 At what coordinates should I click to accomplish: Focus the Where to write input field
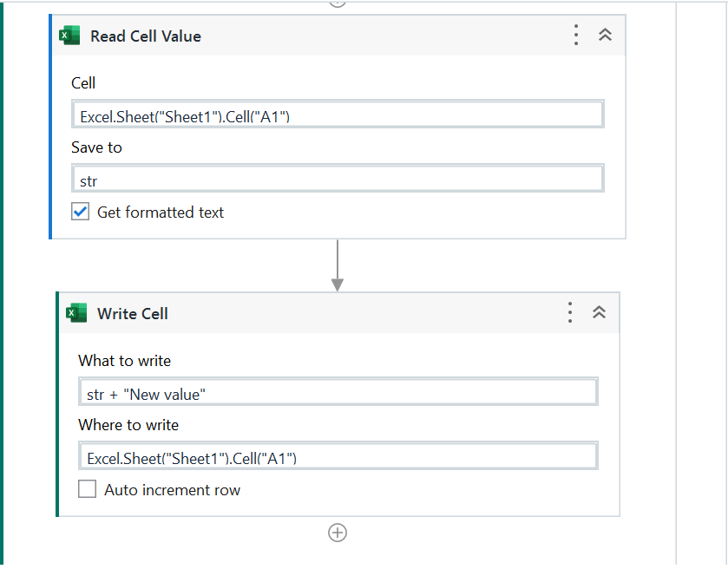point(338,457)
